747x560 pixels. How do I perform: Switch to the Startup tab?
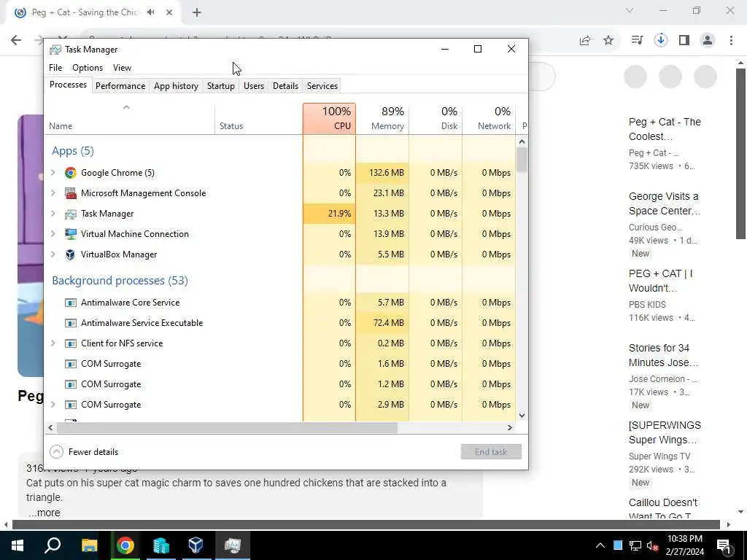coord(220,86)
